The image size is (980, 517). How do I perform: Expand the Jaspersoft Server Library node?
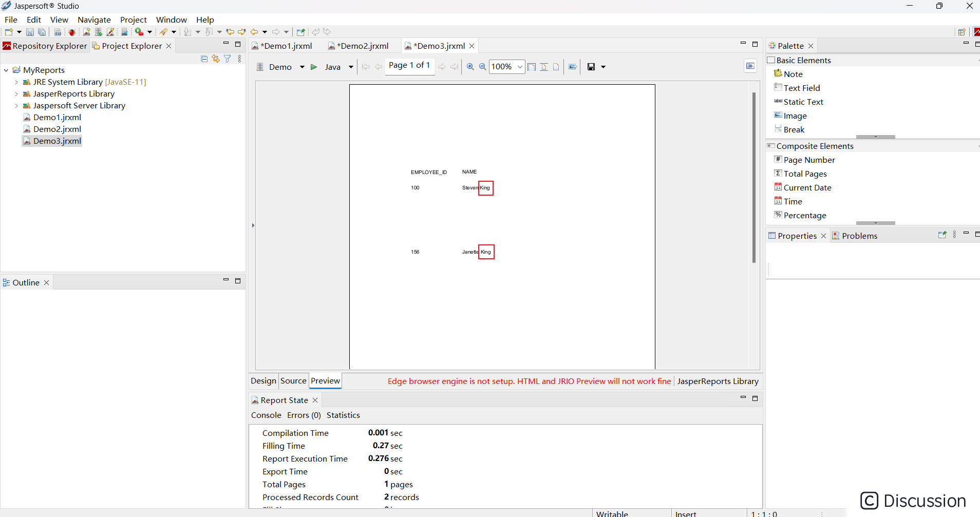16,105
